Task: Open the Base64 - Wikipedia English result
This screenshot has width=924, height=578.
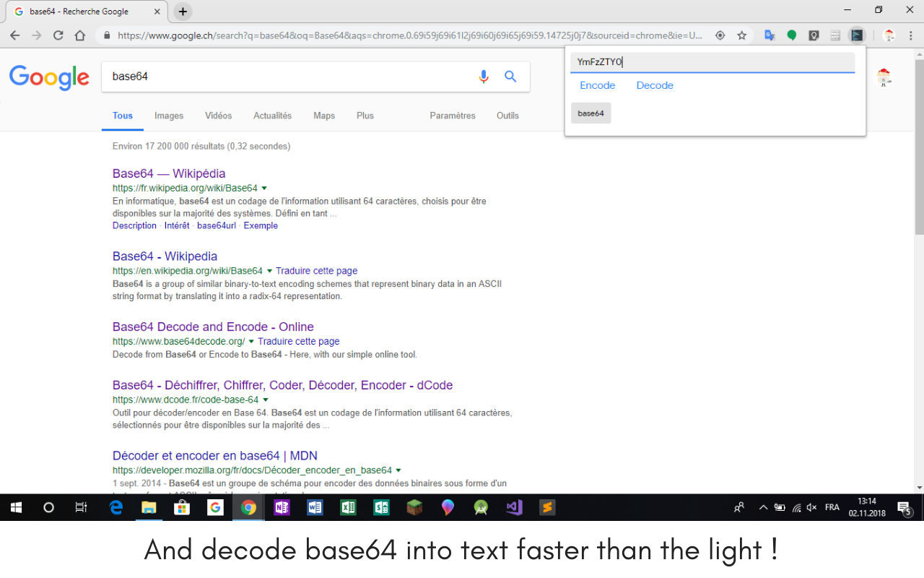Action: point(165,256)
